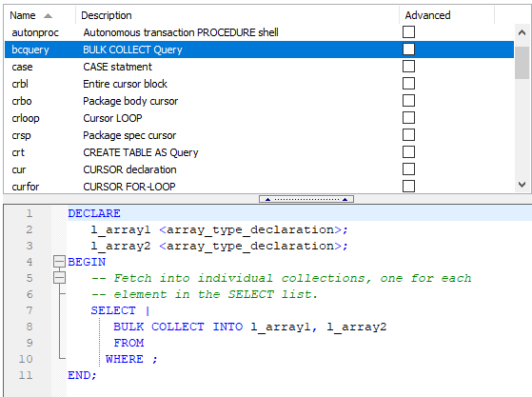532x397 pixels.
Task: Click the 'Entire cursor block' description
Action: 126,84
